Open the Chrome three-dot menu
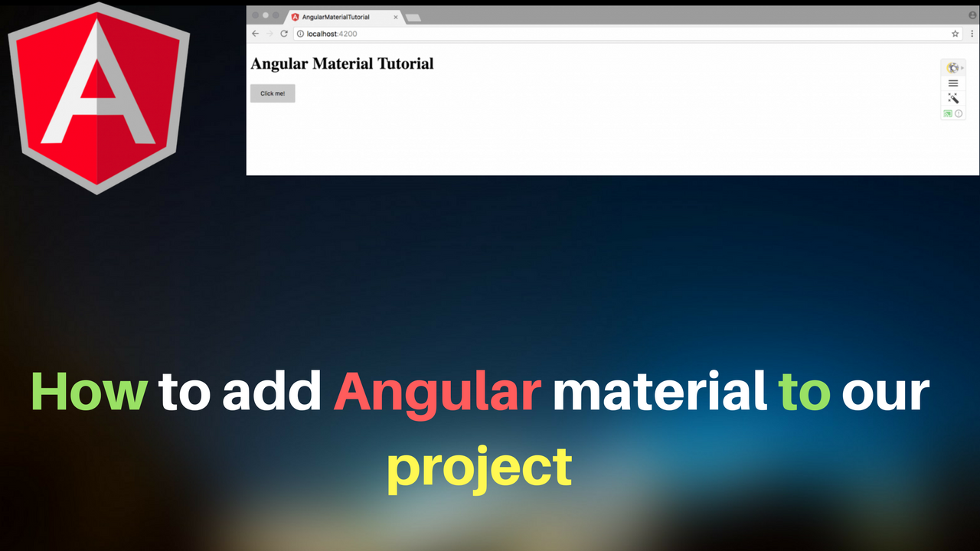The image size is (980, 551). pos(972,34)
